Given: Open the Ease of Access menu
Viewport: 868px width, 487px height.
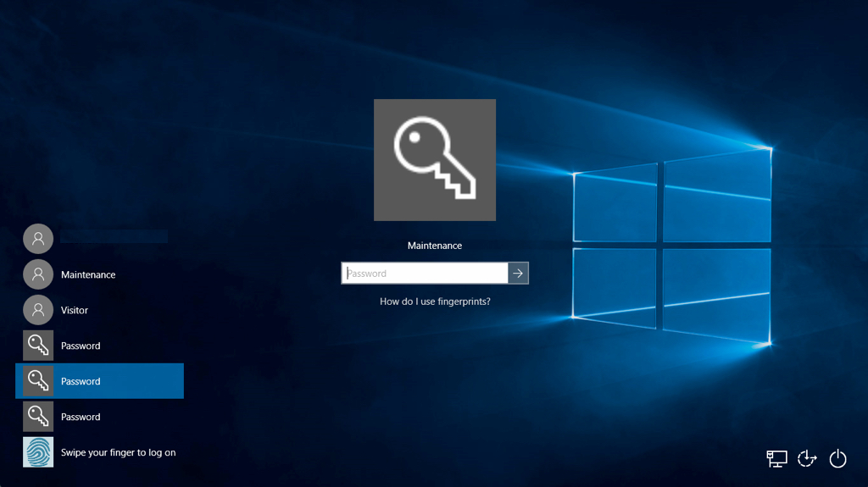Looking at the screenshot, I should 807,458.
